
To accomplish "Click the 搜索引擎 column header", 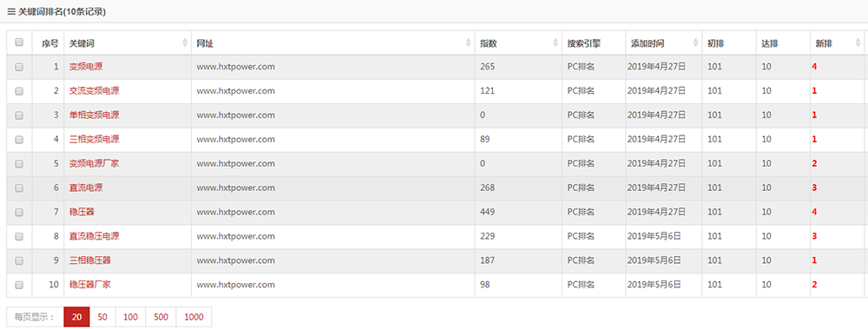I will pos(584,43).
